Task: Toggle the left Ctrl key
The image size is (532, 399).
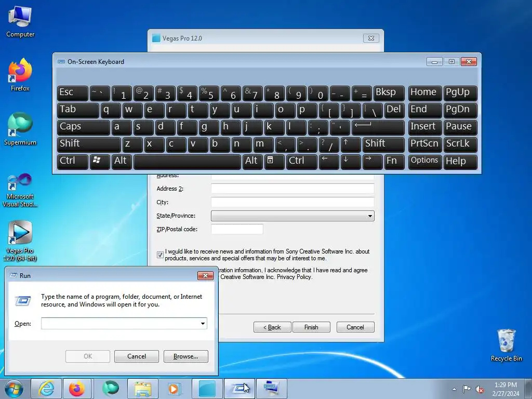Action: pos(73,162)
